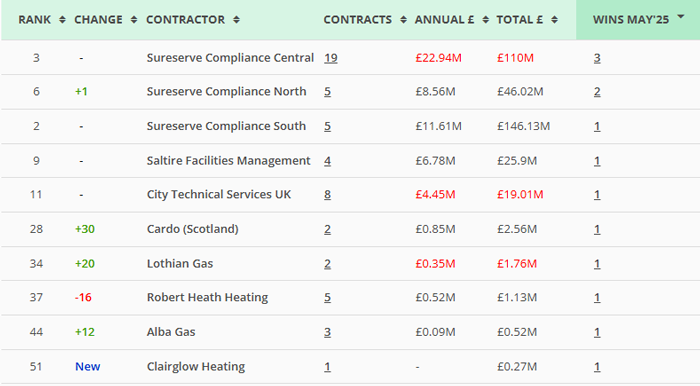View Robert Heath Heating's 5 contracts
The width and height of the screenshot is (700, 386).
[328, 298]
